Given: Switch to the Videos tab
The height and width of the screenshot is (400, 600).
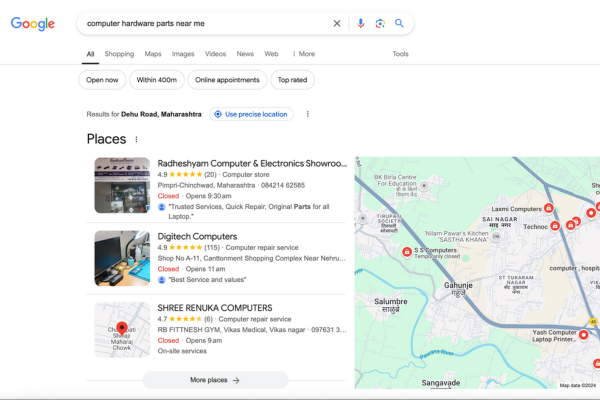Looking at the screenshot, I should (215, 54).
